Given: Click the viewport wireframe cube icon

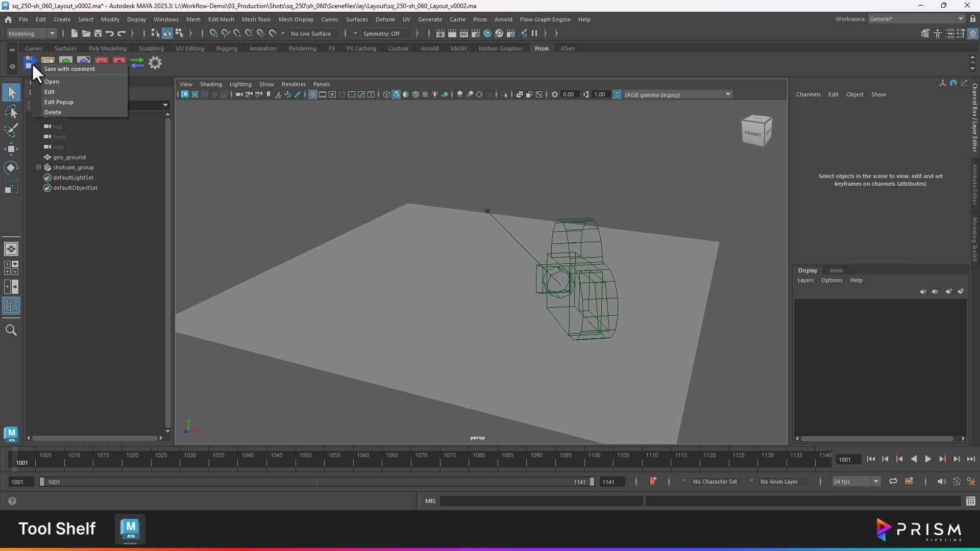Looking at the screenshot, I should (386, 94).
